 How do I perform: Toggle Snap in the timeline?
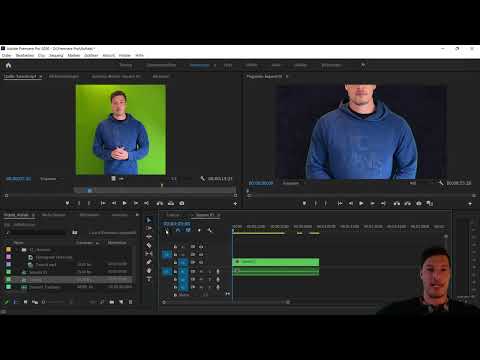178,230
